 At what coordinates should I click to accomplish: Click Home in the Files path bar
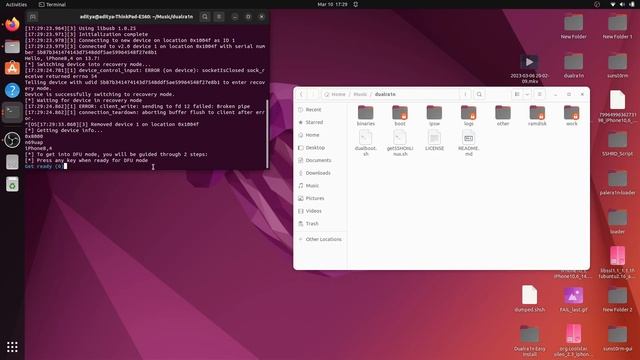pos(335,94)
